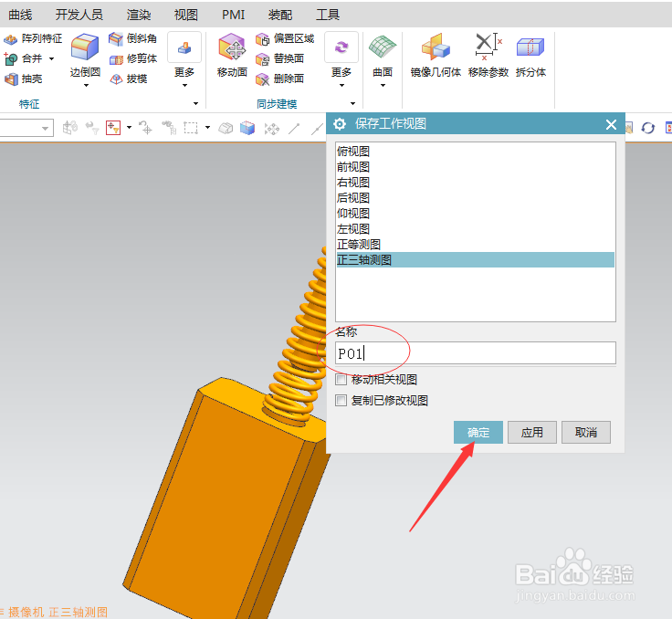Image resolution: width=672 pixels, height=619 pixels.
Task: Click the Chamfer (倒斜角) icon
Action: 115,38
